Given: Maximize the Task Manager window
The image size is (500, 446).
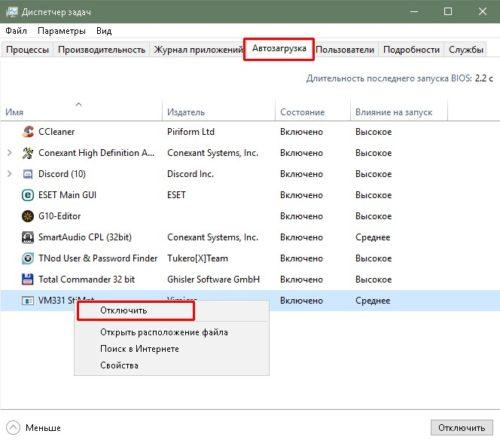Looking at the screenshot, I should (x=448, y=12).
